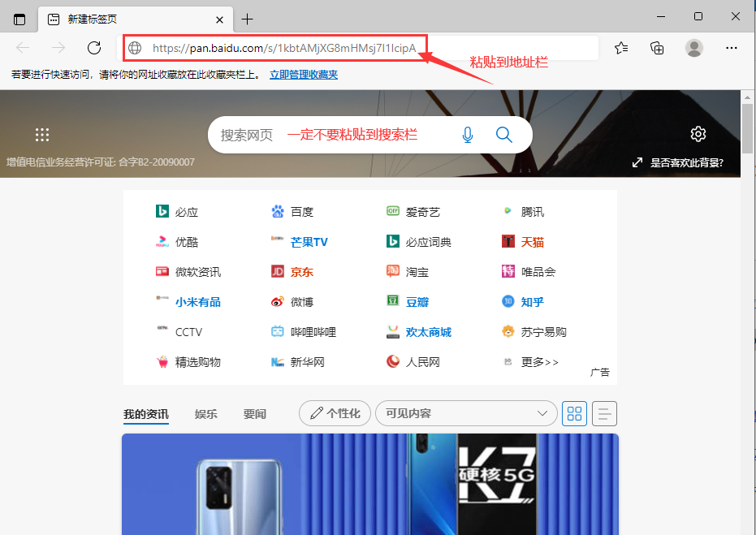The image size is (756, 535).
Task: Open the 新华网 quick link
Action: tap(298, 362)
